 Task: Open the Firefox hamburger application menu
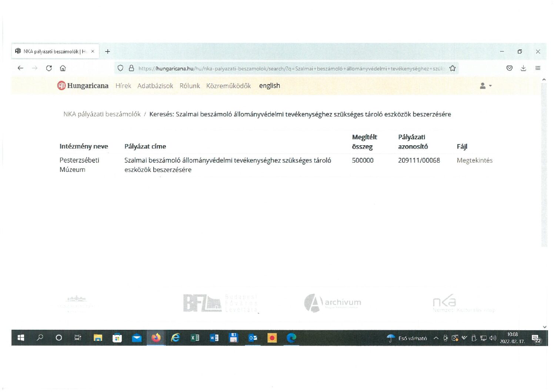pos(538,68)
